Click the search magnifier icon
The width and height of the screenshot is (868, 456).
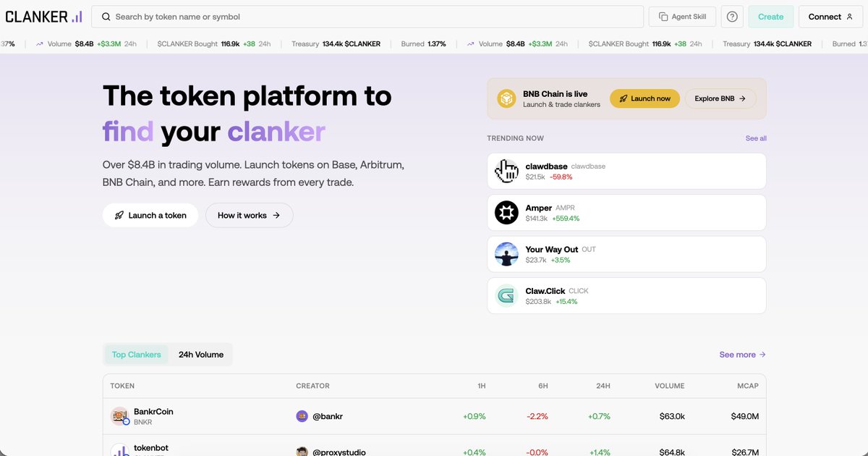(106, 16)
